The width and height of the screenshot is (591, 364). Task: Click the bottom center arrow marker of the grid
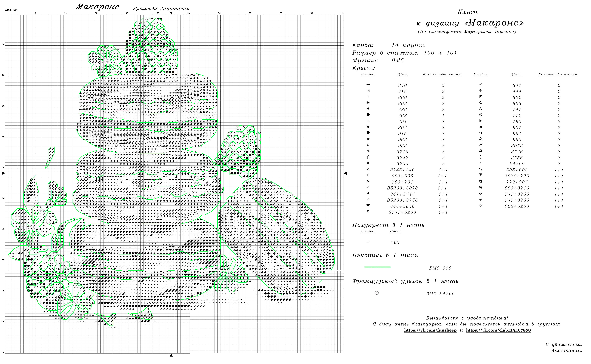tap(171, 355)
